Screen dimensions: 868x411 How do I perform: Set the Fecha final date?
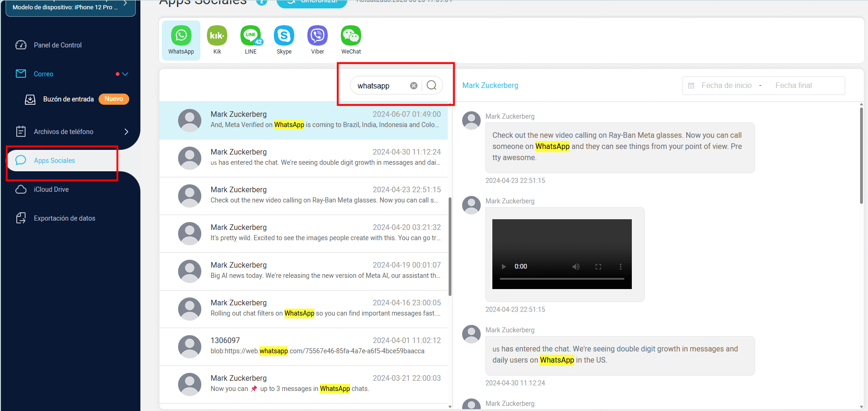click(x=794, y=86)
